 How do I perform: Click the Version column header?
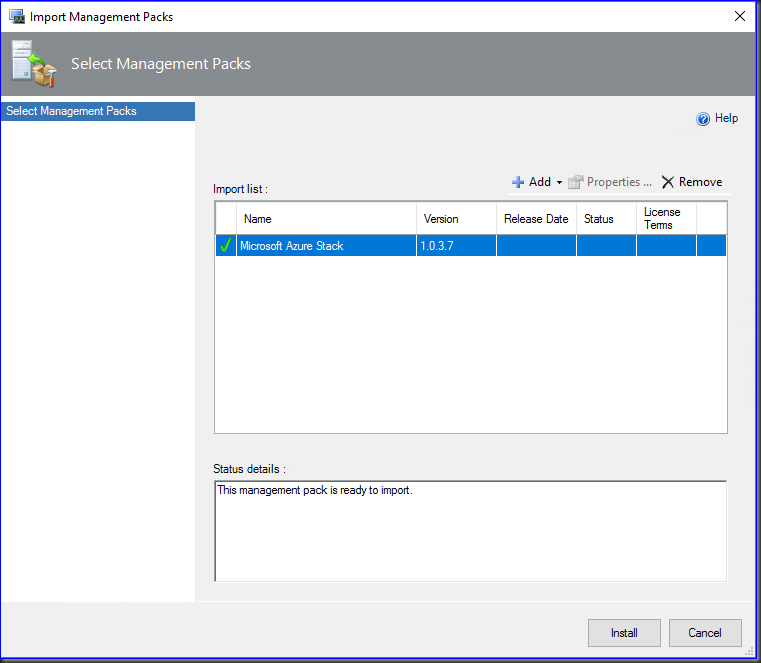[456, 219]
